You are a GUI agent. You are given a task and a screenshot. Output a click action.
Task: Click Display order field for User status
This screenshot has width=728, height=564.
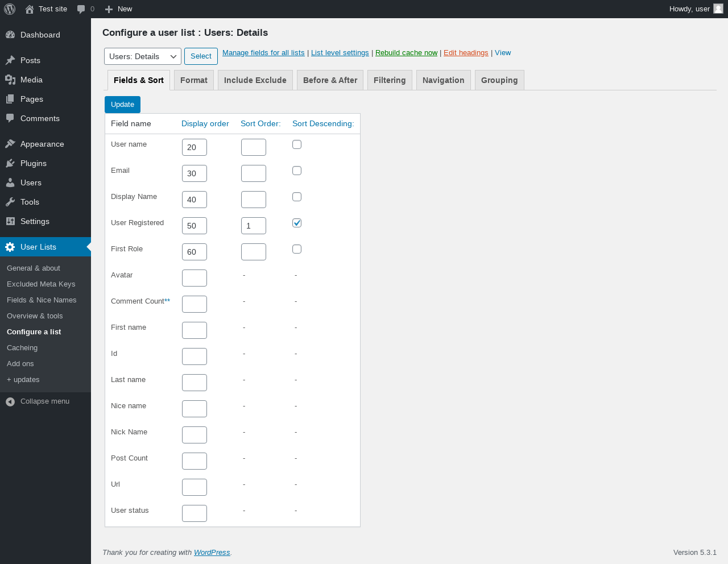pos(195,513)
